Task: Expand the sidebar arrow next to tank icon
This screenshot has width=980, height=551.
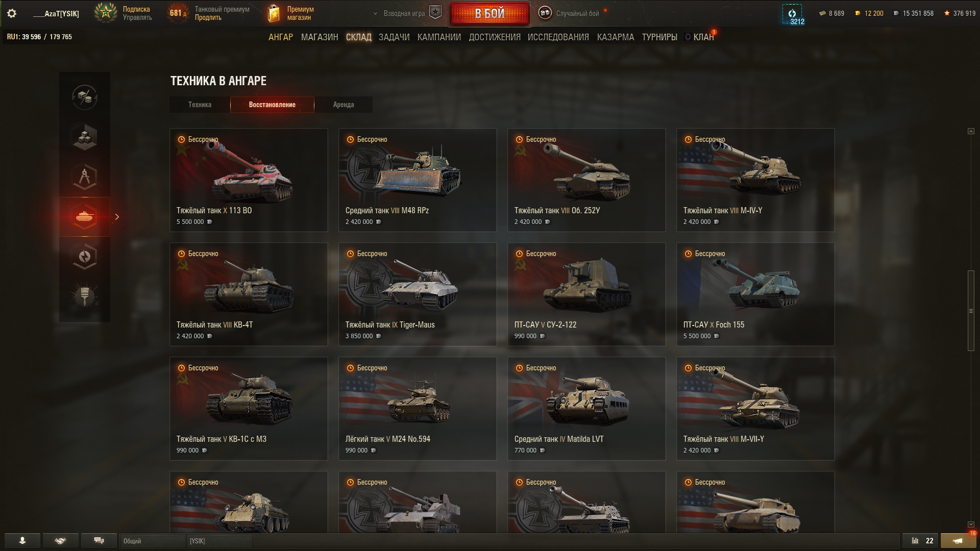Action: [117, 217]
